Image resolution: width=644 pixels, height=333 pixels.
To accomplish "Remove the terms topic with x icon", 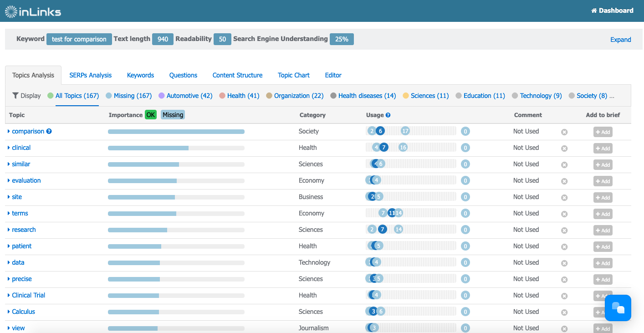I will (564, 214).
